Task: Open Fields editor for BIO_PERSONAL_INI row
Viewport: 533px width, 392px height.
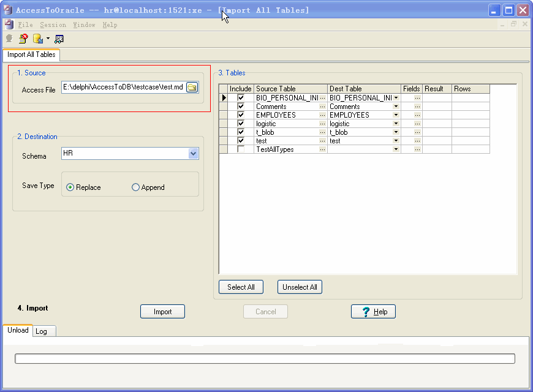Action: click(417, 98)
